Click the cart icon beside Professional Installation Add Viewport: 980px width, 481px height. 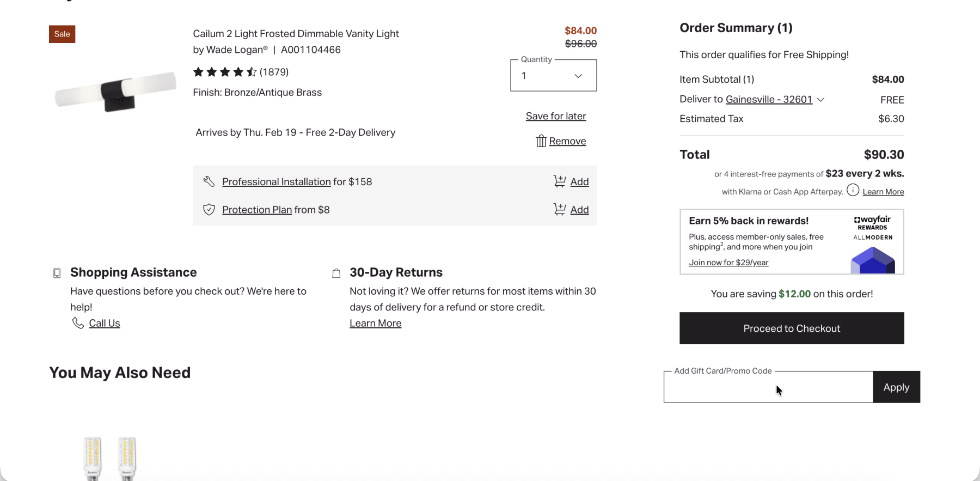tap(559, 181)
